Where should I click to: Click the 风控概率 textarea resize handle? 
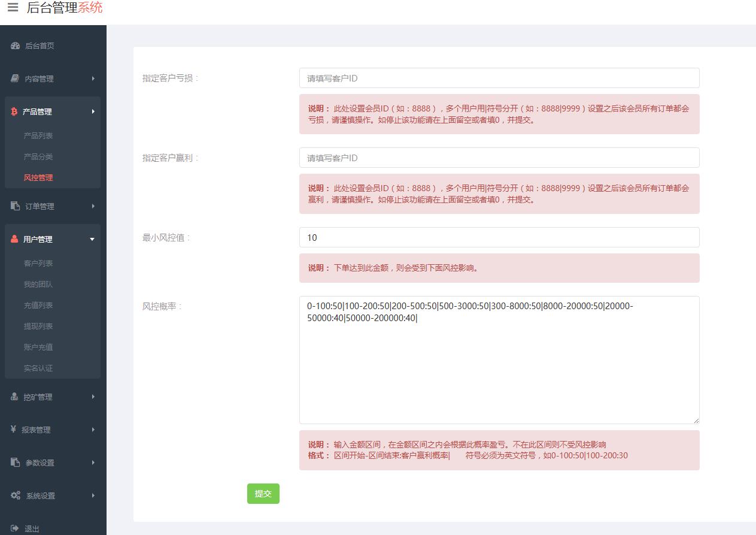tap(696, 421)
